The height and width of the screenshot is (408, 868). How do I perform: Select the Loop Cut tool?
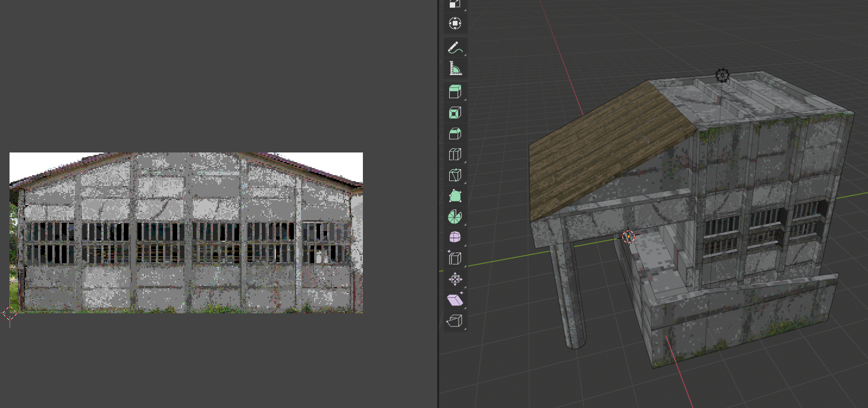[x=455, y=155]
